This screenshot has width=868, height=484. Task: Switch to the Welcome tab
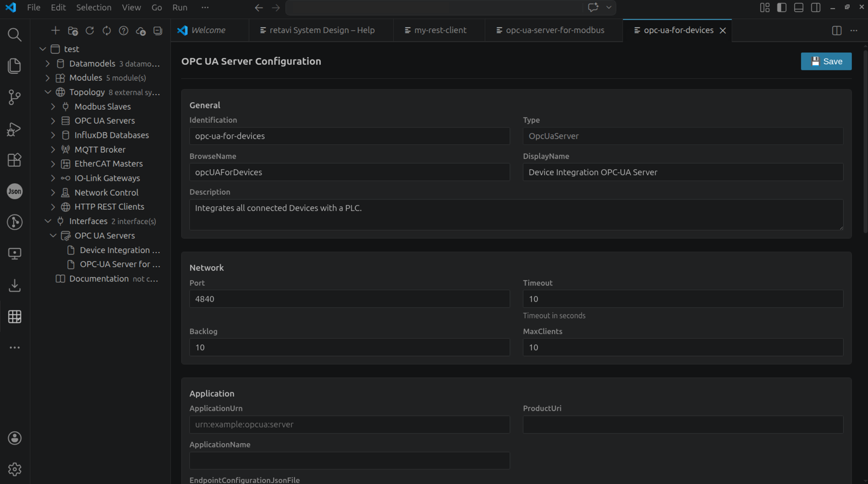pyautogui.click(x=209, y=30)
